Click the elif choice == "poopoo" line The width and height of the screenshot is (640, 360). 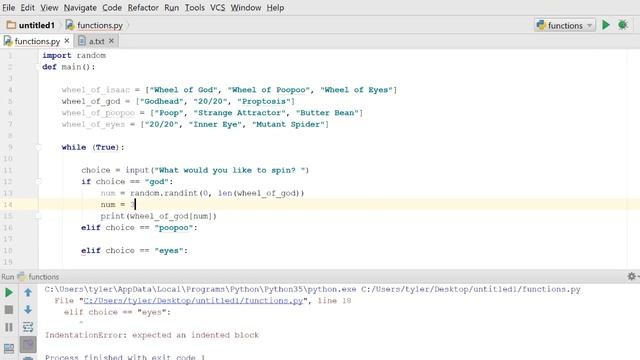click(139, 227)
